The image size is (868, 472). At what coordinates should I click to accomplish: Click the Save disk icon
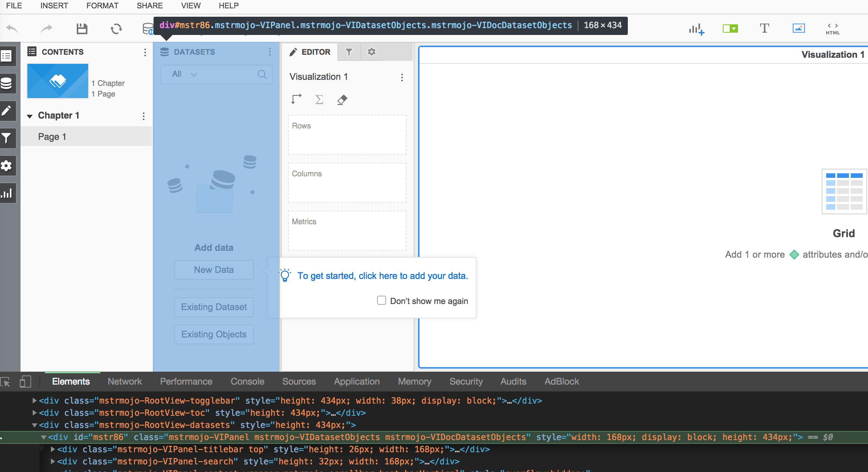click(x=82, y=29)
